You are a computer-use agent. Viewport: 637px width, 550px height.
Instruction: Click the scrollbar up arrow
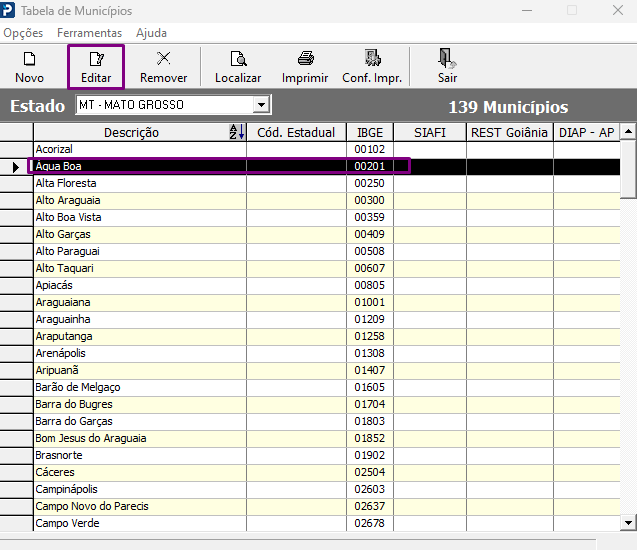[x=628, y=131]
